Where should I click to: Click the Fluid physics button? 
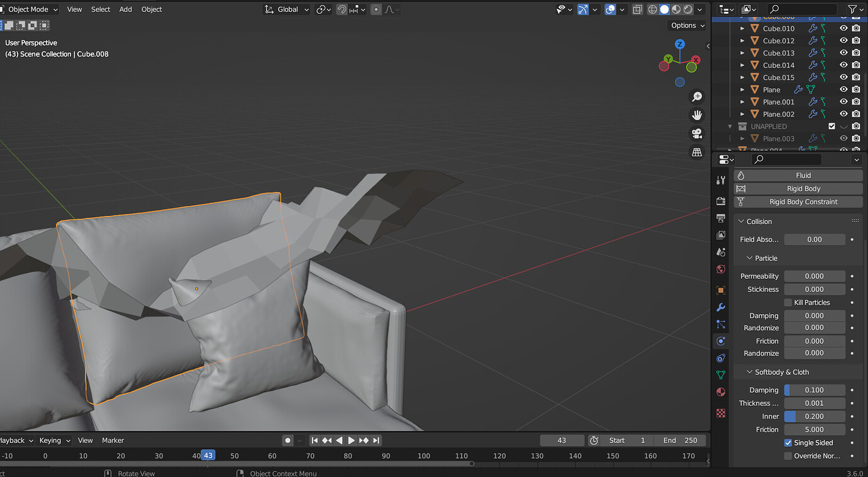pyautogui.click(x=798, y=176)
